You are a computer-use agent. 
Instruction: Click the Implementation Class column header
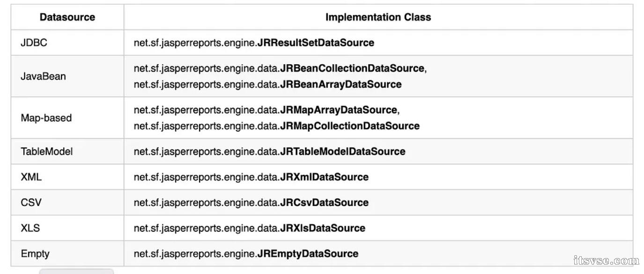click(378, 17)
